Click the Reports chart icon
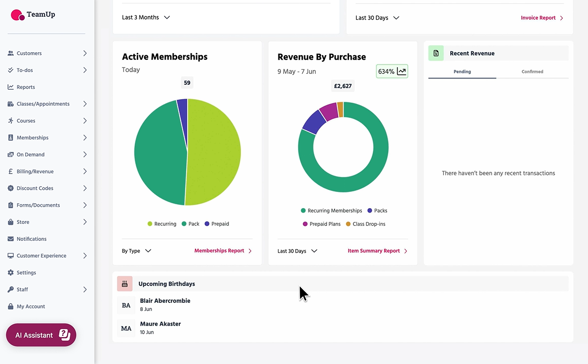 tap(10, 87)
